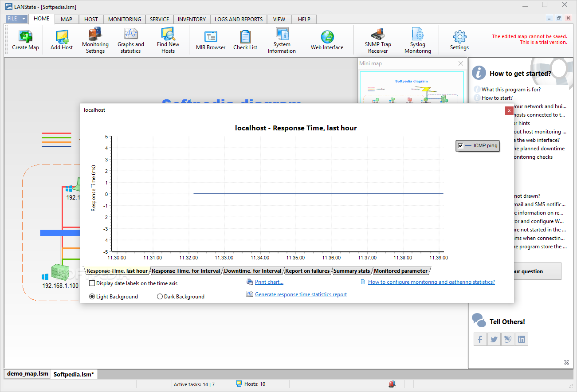Click the info icon beside What this program is for

coord(477,89)
